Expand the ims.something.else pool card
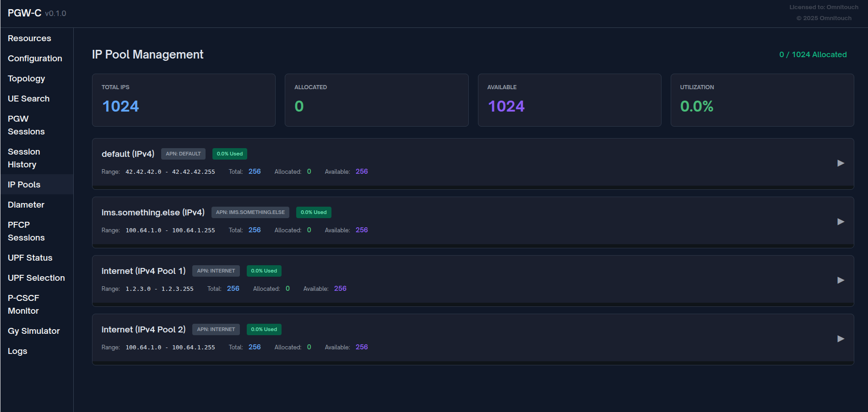The height and width of the screenshot is (412, 868). point(841,222)
